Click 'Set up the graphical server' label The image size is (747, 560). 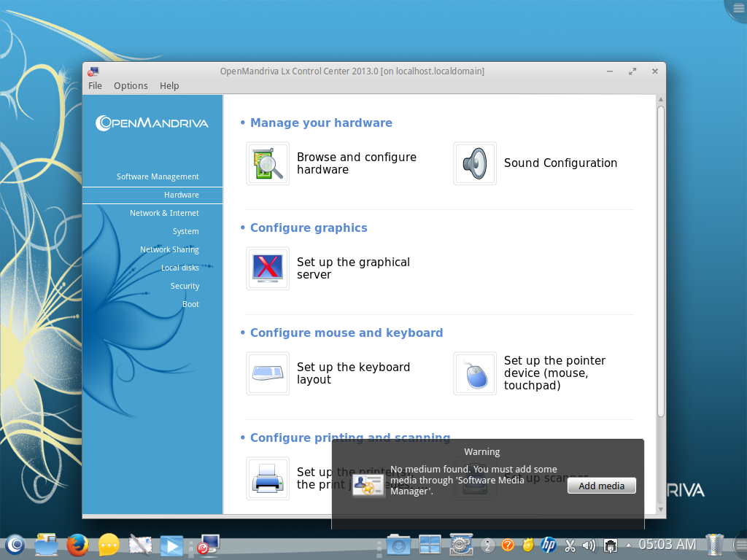tap(353, 268)
